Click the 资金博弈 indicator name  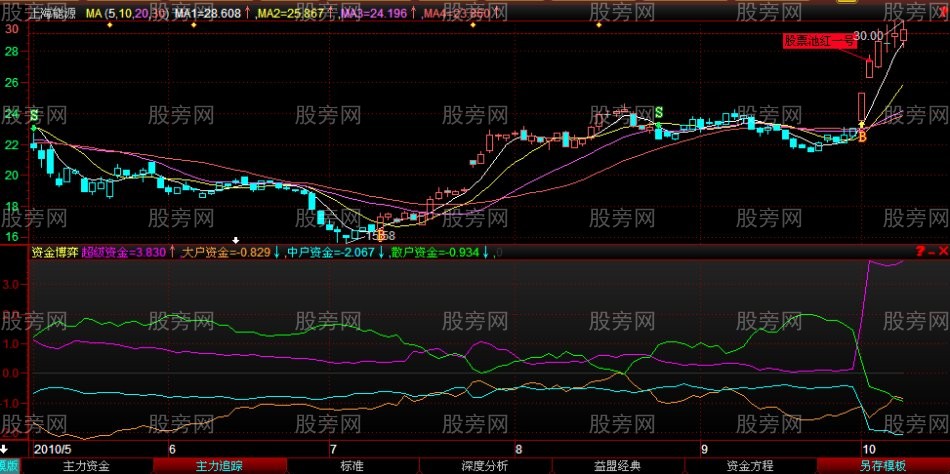(x=54, y=253)
